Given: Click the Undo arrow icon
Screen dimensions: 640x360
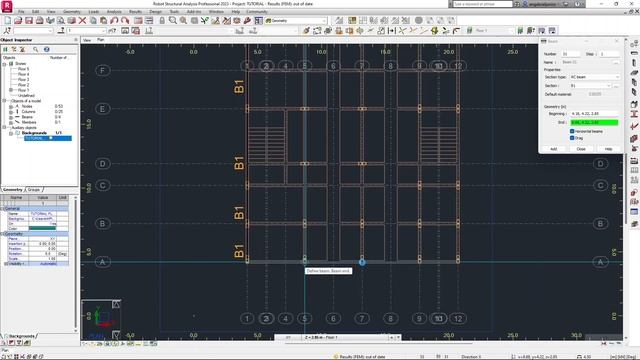Looking at the screenshot, I should (x=114, y=20).
